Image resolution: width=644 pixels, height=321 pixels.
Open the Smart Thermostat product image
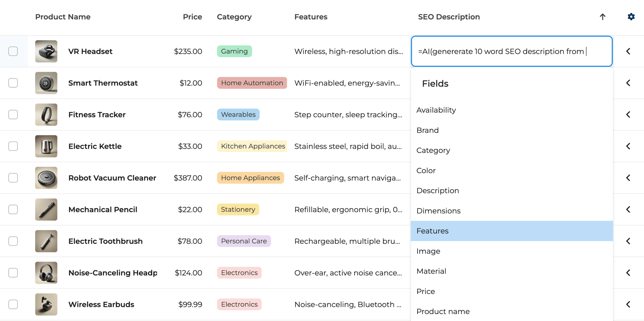pyautogui.click(x=46, y=83)
